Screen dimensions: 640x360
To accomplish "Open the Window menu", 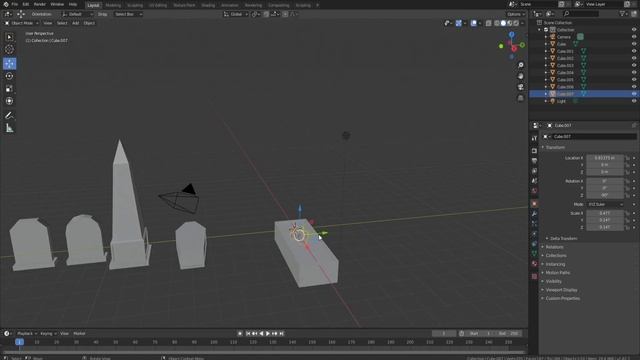I will [x=57, y=4].
